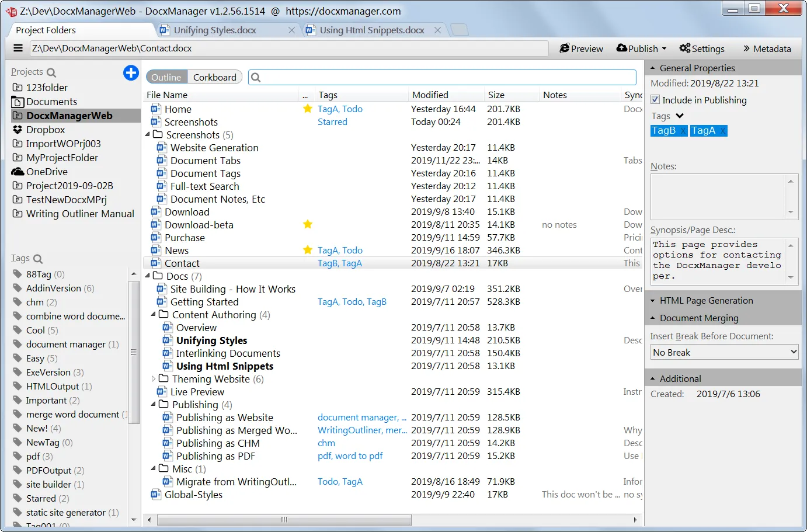This screenshot has height=532, width=807.
Task: Uncheck Include in Publishing
Action: [655, 100]
